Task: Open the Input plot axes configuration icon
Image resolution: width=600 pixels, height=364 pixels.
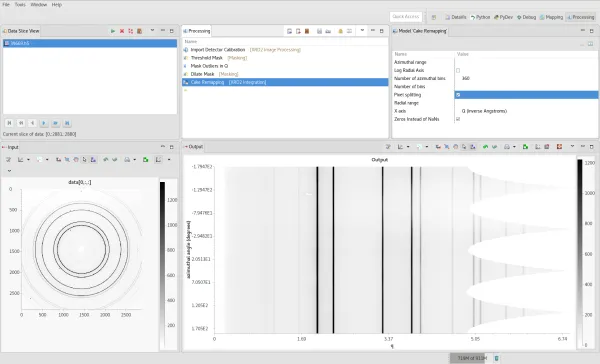Action: pos(21,160)
